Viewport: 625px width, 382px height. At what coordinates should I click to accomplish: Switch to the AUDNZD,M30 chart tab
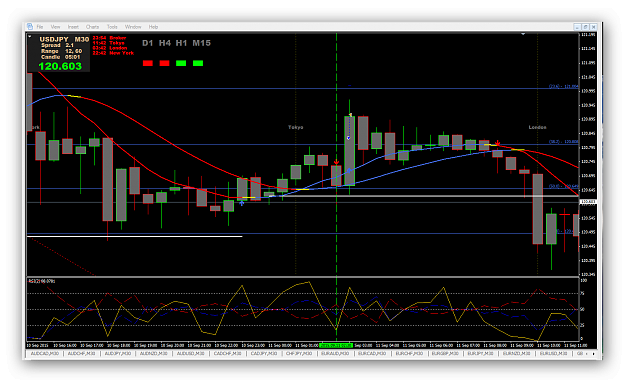154,354
